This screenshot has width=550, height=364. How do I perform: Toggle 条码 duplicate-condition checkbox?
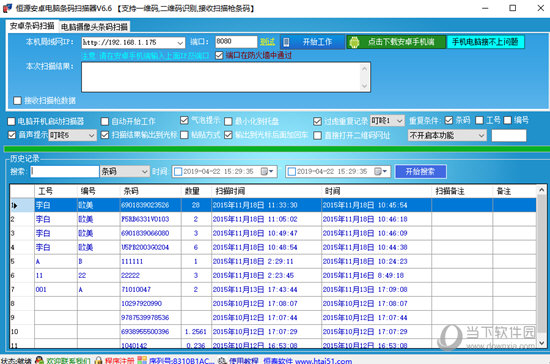tap(449, 120)
